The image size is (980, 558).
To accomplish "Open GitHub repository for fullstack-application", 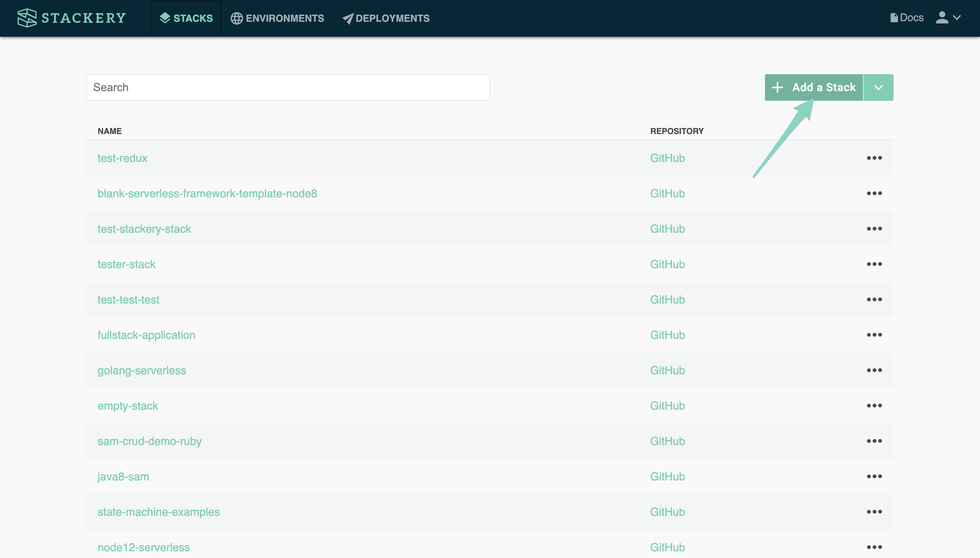I will point(667,335).
